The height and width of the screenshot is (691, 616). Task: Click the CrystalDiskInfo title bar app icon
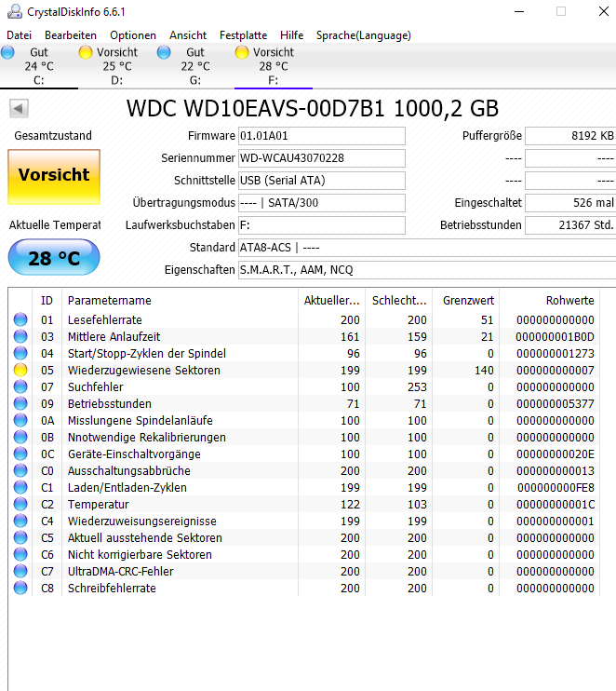click(15, 11)
